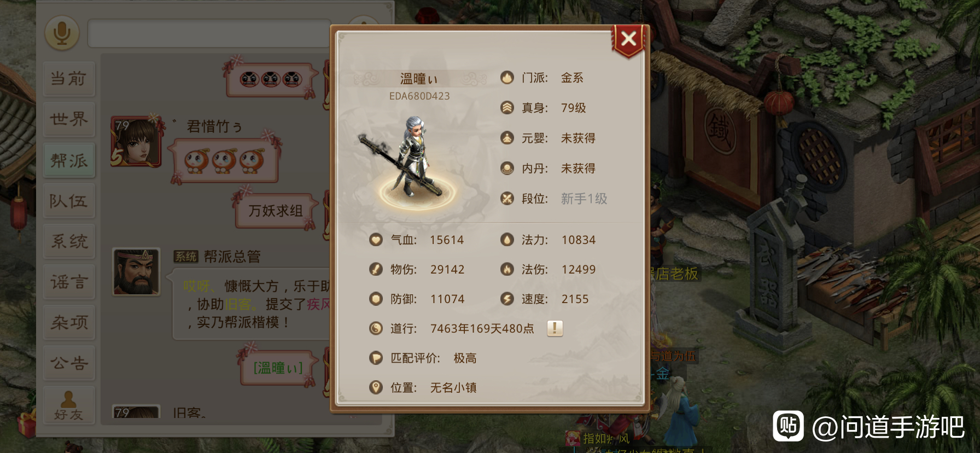Switch to the 世界 chat tab
This screenshot has width=980, height=453.
click(x=69, y=119)
